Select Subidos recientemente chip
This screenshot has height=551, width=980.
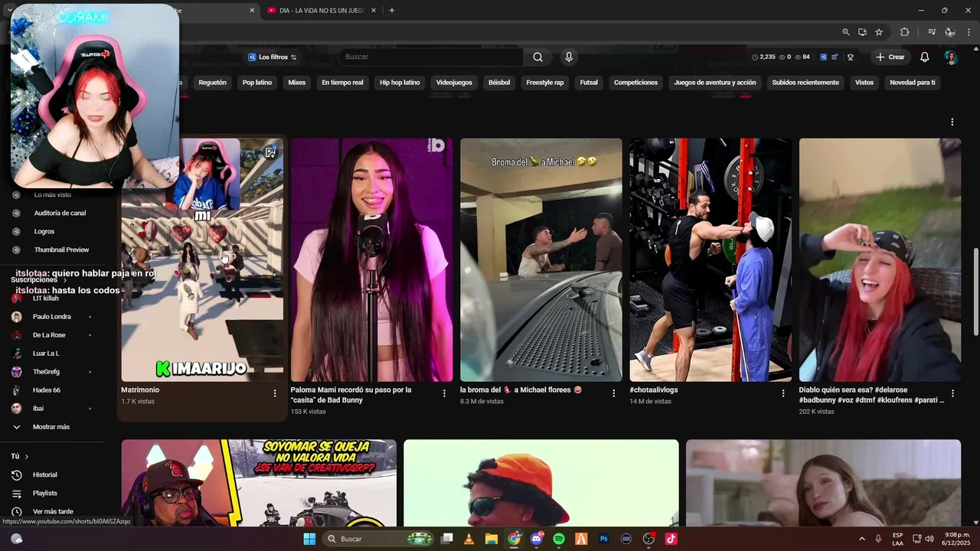pyautogui.click(x=805, y=83)
